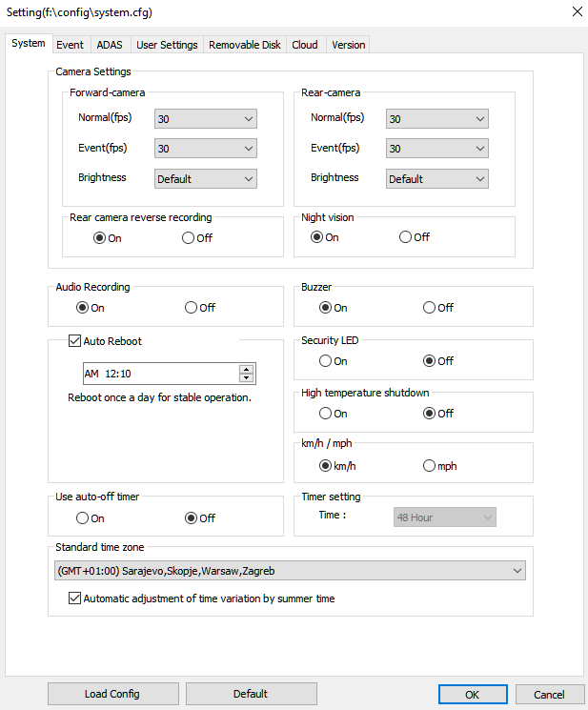Confirm settings with OK button
The image size is (588, 710).
(x=473, y=694)
